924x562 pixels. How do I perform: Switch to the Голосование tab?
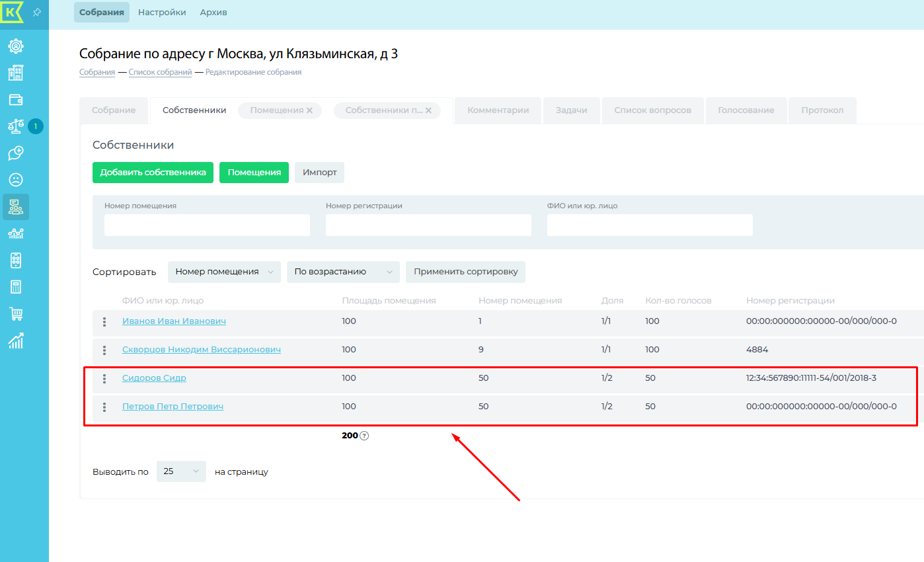(746, 110)
